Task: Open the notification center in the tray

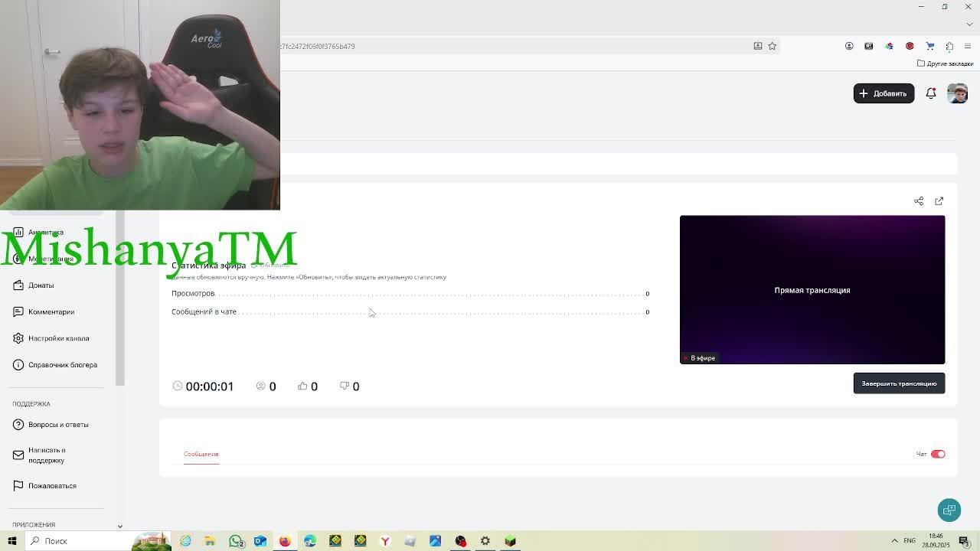Action: coord(964,541)
